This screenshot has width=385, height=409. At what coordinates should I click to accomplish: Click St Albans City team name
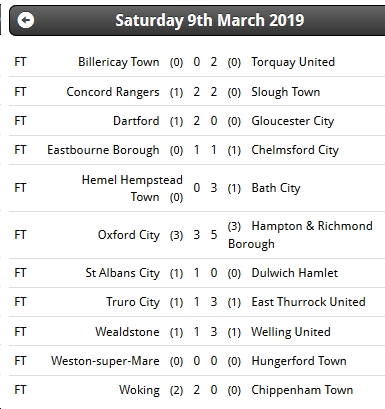pos(122,273)
